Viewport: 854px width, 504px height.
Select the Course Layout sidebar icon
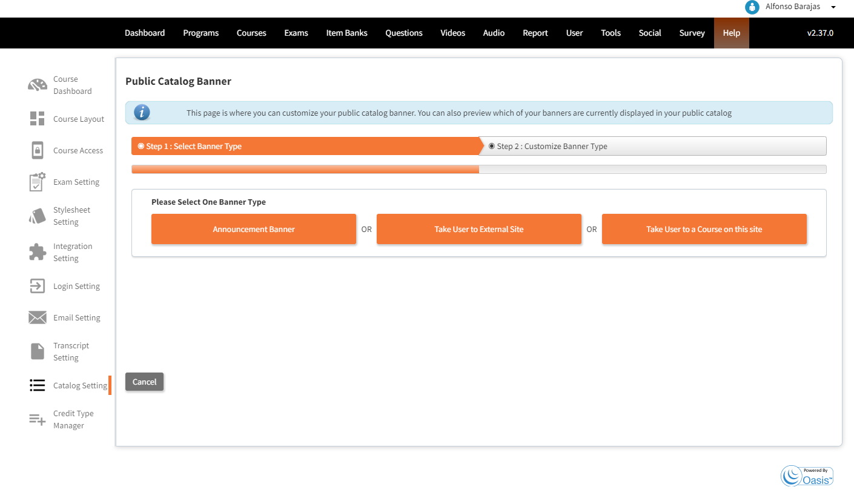(x=36, y=119)
